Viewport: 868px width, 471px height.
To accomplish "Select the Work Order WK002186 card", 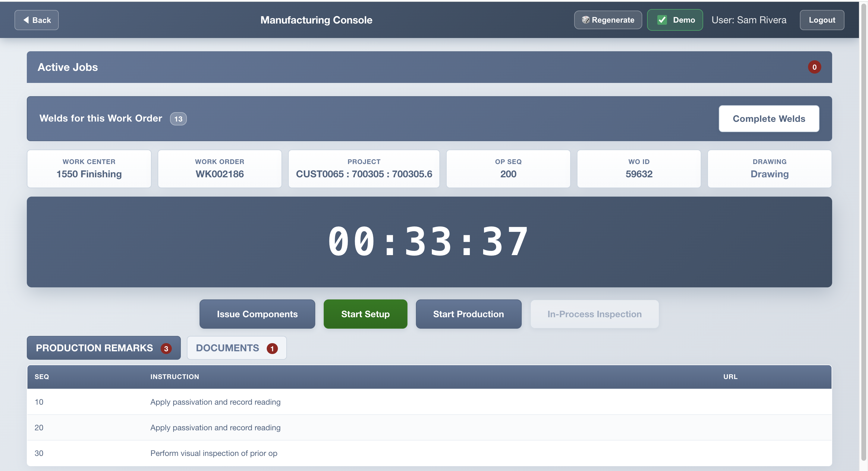I will pos(220,169).
